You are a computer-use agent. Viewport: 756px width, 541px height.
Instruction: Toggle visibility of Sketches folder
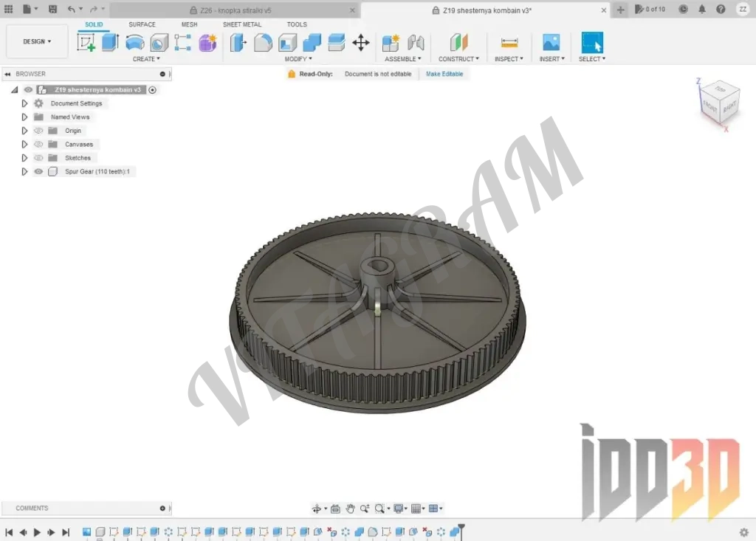click(x=38, y=158)
